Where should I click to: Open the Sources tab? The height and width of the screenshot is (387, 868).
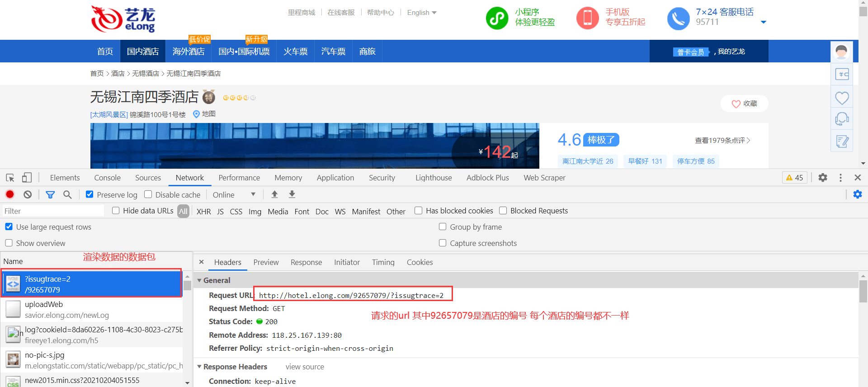point(148,178)
